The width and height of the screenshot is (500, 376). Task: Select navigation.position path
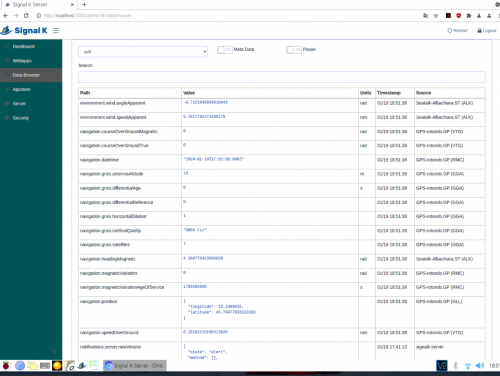coord(99,301)
